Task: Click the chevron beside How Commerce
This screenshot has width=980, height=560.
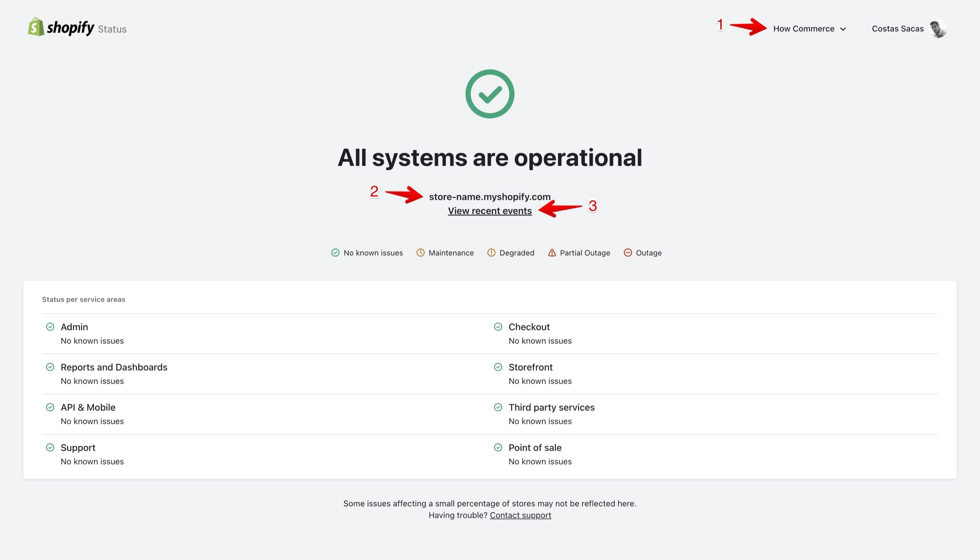Action: point(843,29)
